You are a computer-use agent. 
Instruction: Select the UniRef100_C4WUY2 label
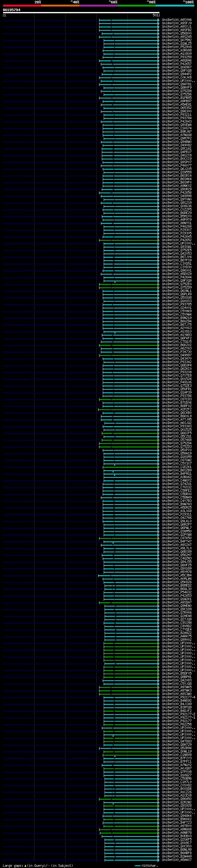coord(176,481)
